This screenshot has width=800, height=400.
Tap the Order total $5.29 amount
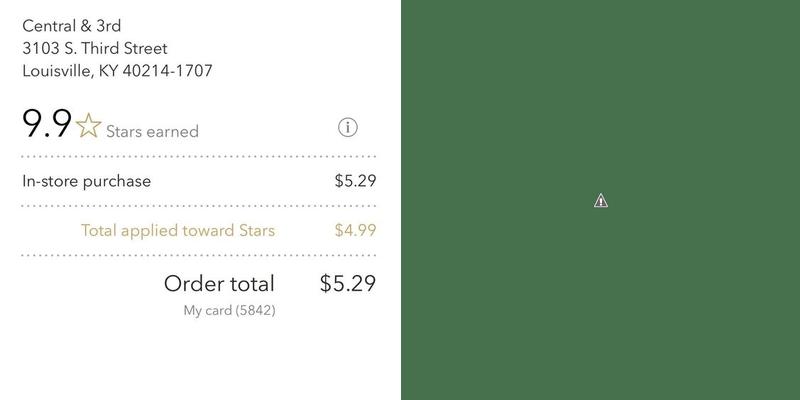point(347,283)
